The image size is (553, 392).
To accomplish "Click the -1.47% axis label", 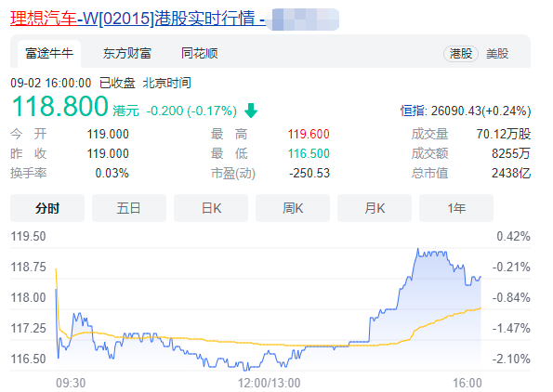I will pyautogui.click(x=511, y=328).
